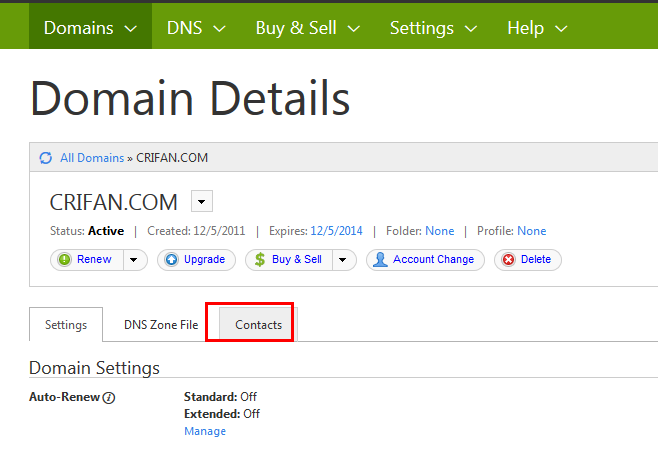Click the Account Change button label
Viewport: 658px width, 449px height.
pos(433,259)
